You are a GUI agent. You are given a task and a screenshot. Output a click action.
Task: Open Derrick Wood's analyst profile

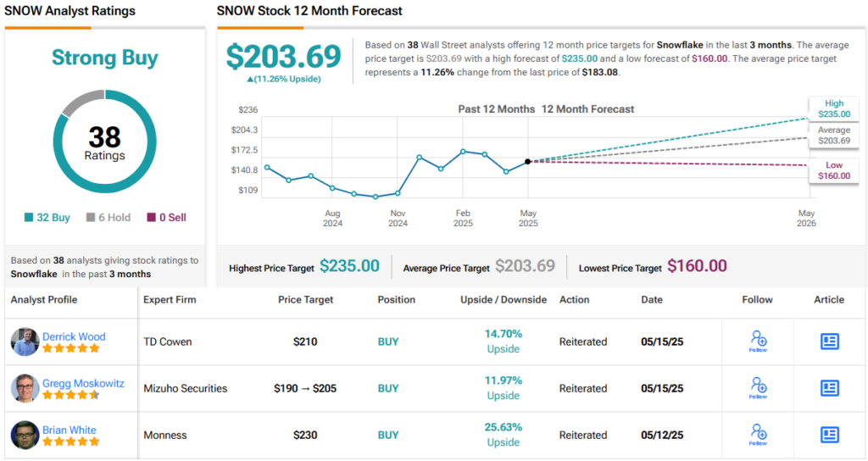click(x=74, y=336)
